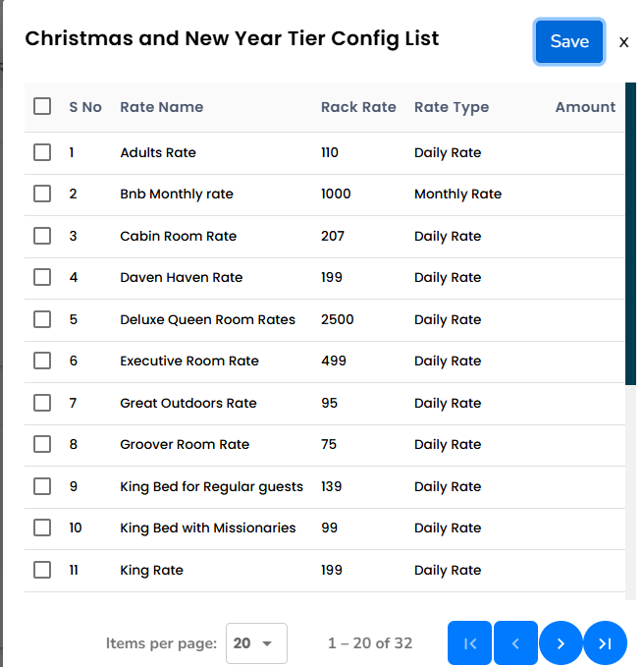This screenshot has width=644, height=667.
Task: Close the Tier Config List dialog
Action: coord(623,42)
